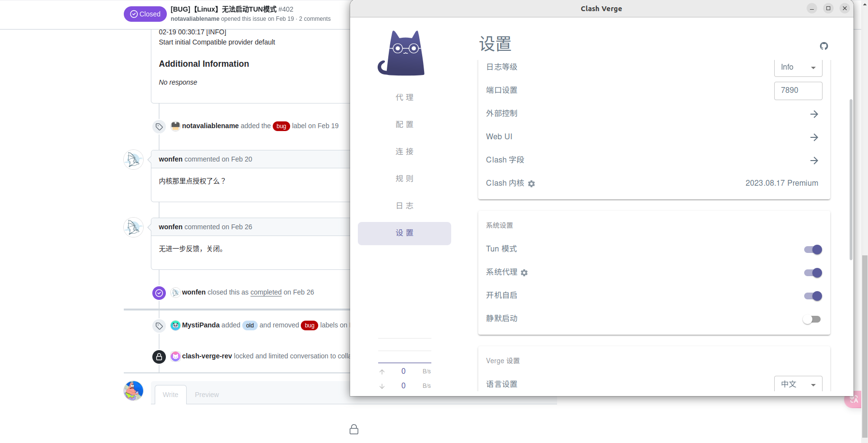This screenshot has width=868, height=443.
Task: Click the 外部控制 label
Action: click(x=501, y=114)
